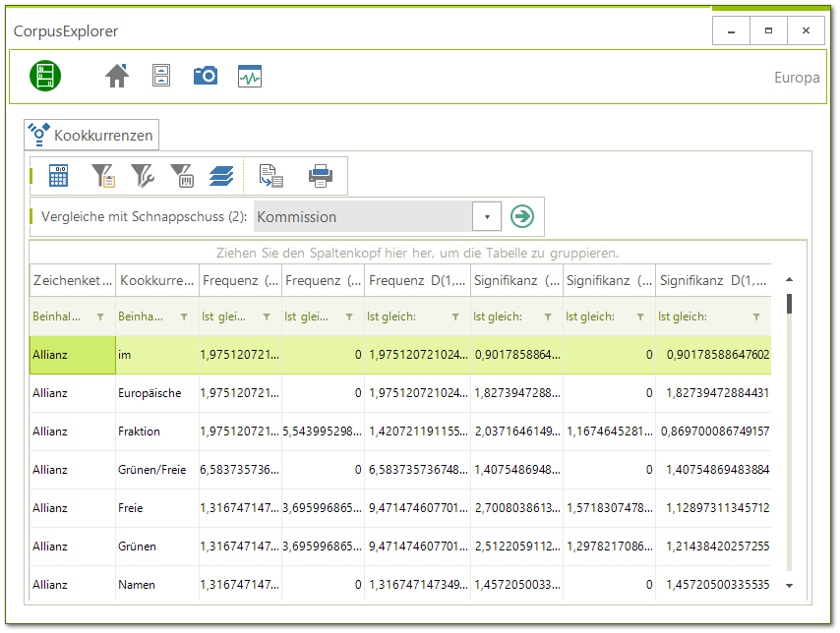This screenshot has width=840, height=633.
Task: Select significance value 0,90178588647602
Action: (713, 355)
